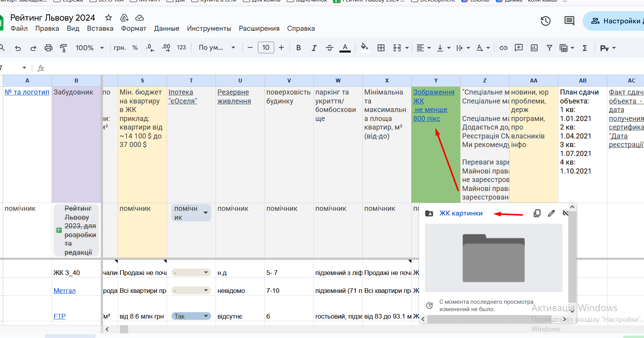Open the 'Так' dropdown chip in column T

tap(191, 316)
